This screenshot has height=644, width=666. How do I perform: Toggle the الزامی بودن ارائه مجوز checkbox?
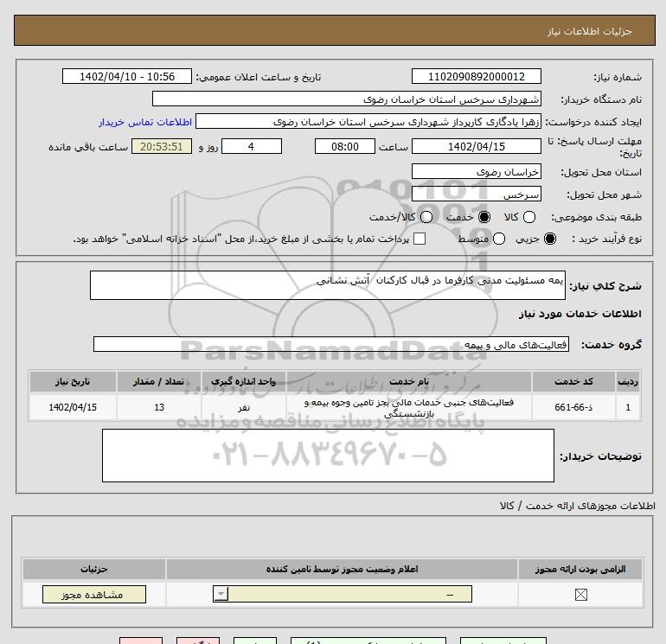click(580, 595)
